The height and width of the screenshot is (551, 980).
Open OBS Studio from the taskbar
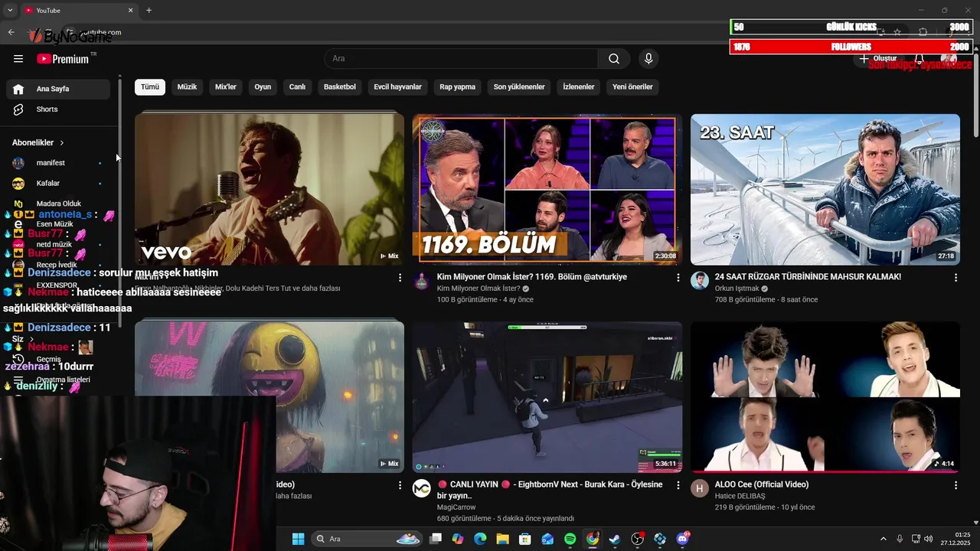637,539
